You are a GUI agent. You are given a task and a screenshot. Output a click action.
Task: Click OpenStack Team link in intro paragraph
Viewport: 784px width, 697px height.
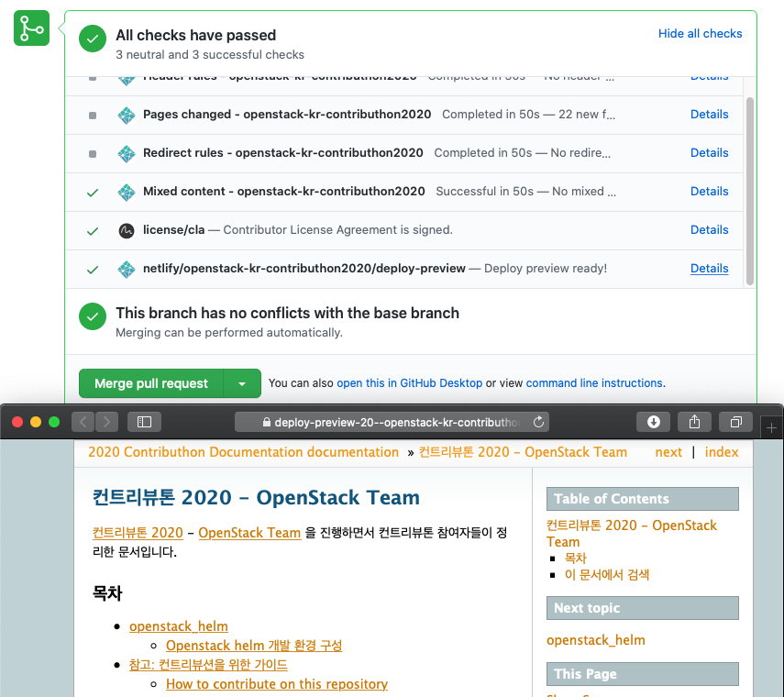[x=249, y=533]
